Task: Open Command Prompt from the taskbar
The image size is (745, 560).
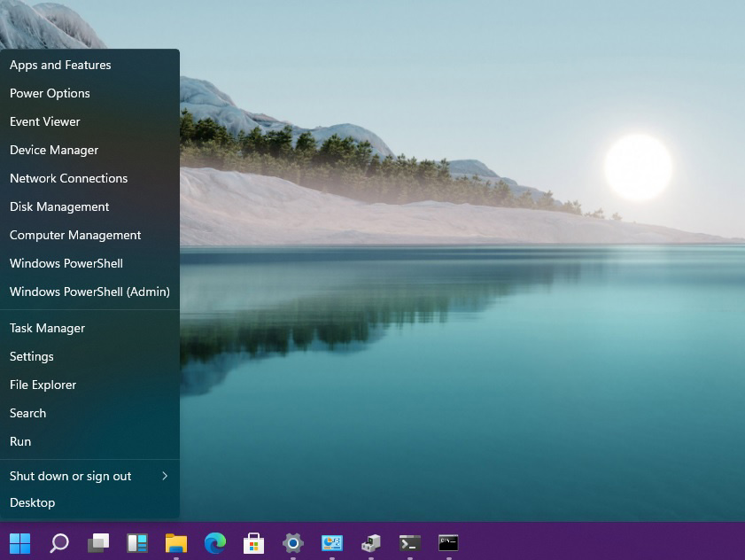Action: pyautogui.click(x=448, y=543)
